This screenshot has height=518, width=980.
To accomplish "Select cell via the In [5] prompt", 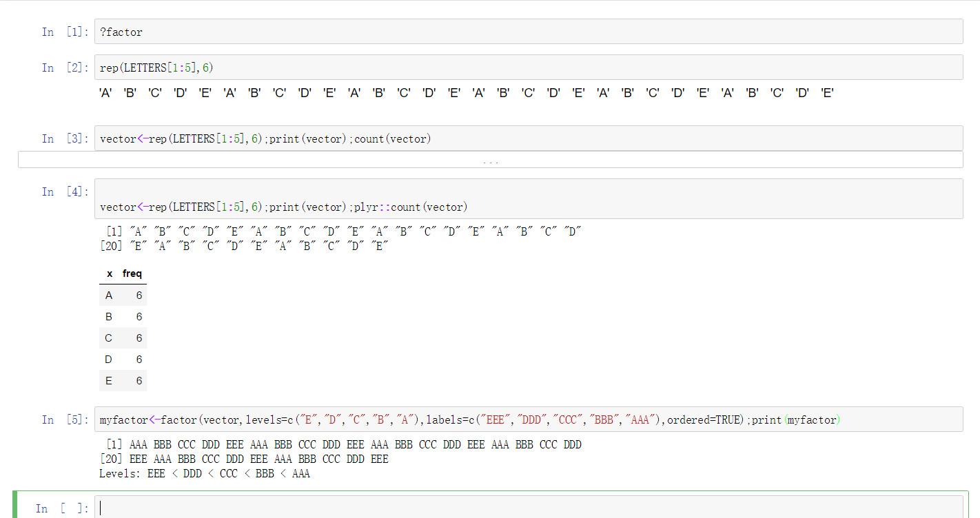I will pos(65,419).
